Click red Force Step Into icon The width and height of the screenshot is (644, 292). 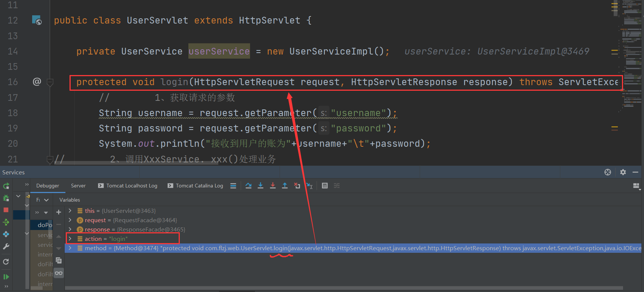pos(273,186)
